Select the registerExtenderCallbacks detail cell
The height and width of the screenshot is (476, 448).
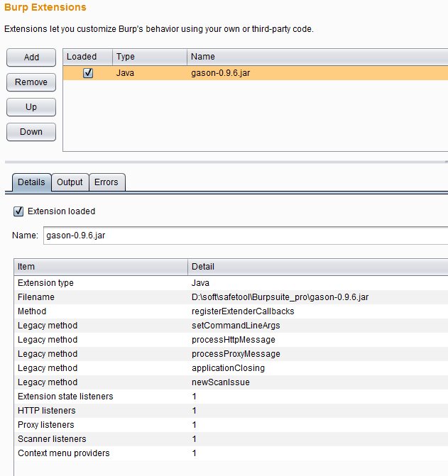coord(243,311)
